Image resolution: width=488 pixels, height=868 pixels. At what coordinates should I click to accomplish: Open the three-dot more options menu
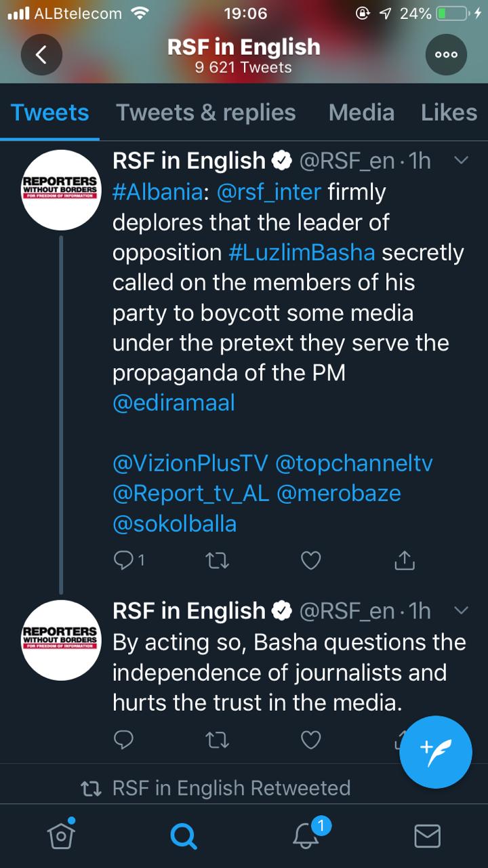click(446, 55)
